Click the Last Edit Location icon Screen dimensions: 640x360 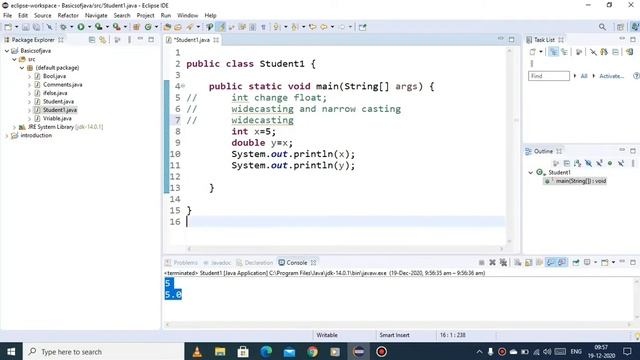pos(313,27)
